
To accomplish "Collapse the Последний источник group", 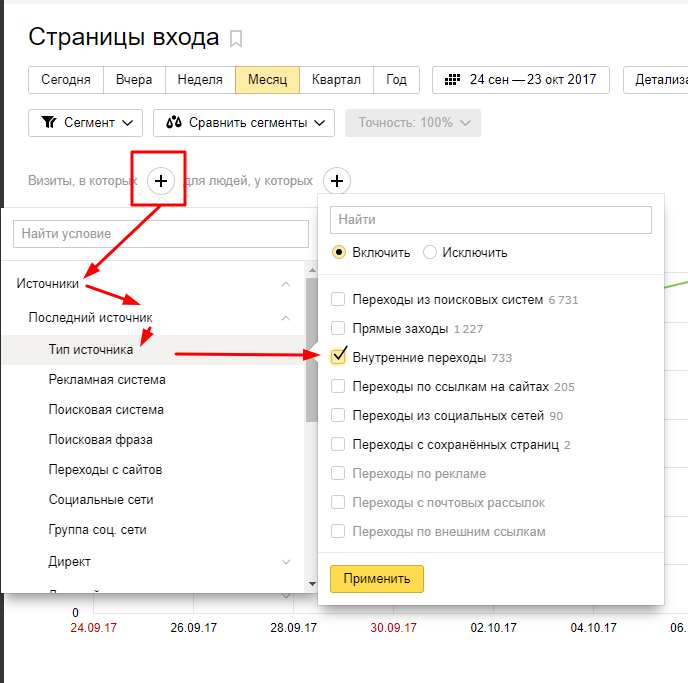I will point(286,318).
